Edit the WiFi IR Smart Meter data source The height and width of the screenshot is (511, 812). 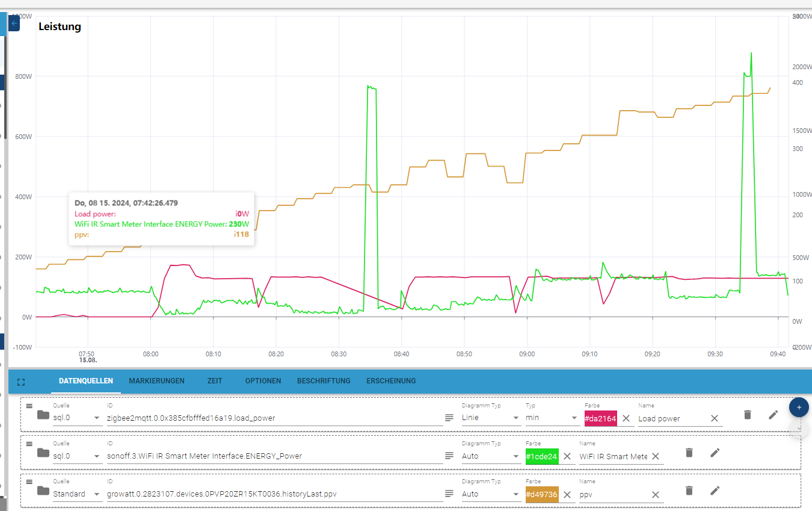(715, 452)
